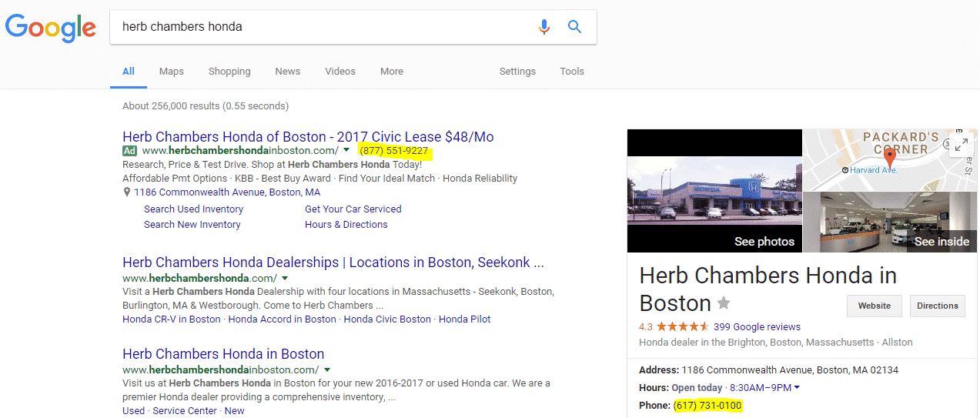The image size is (980, 418).
Task: Click the magnifying glass search button
Action: pos(574,27)
